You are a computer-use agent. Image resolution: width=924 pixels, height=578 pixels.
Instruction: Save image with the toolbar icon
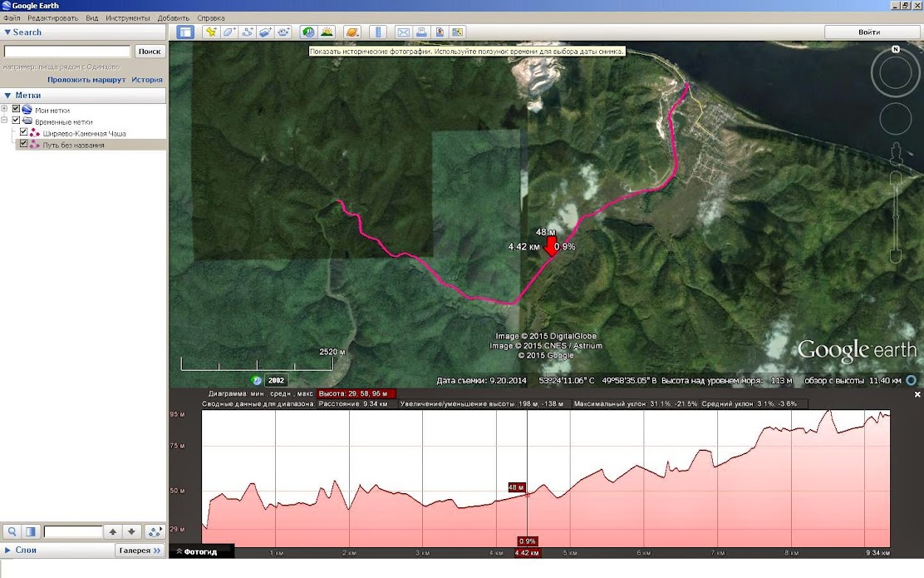(440, 32)
